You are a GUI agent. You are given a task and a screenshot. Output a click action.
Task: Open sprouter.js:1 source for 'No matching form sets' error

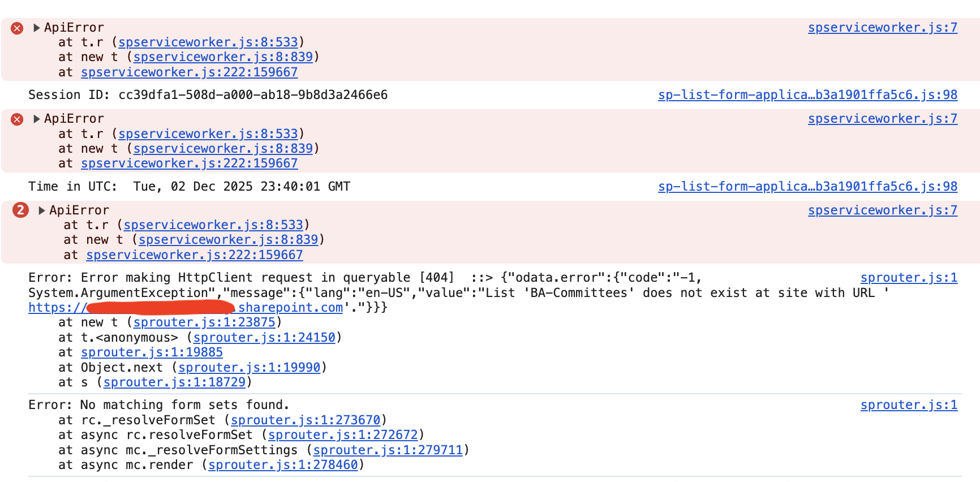coord(908,405)
